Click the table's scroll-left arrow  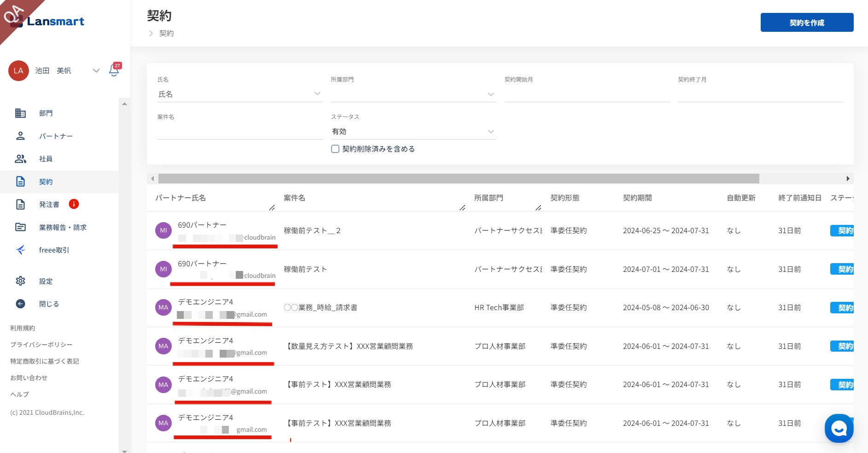click(152, 178)
